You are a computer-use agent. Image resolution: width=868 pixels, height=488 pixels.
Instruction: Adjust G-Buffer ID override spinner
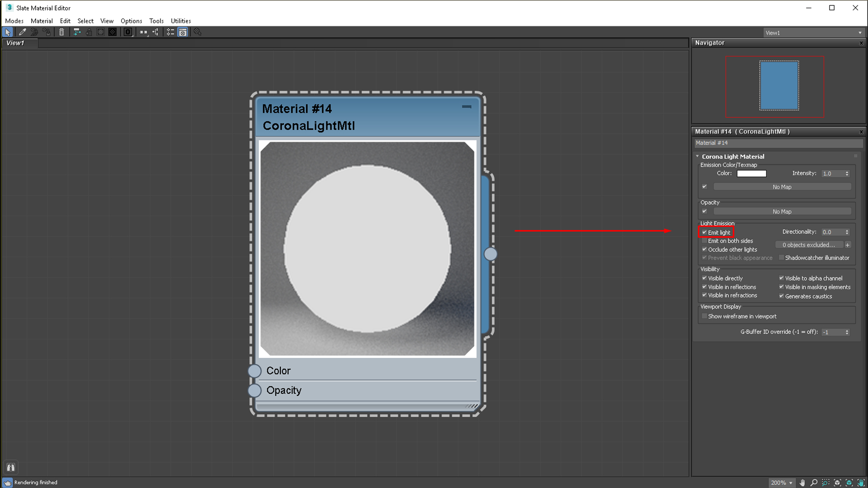pos(847,332)
